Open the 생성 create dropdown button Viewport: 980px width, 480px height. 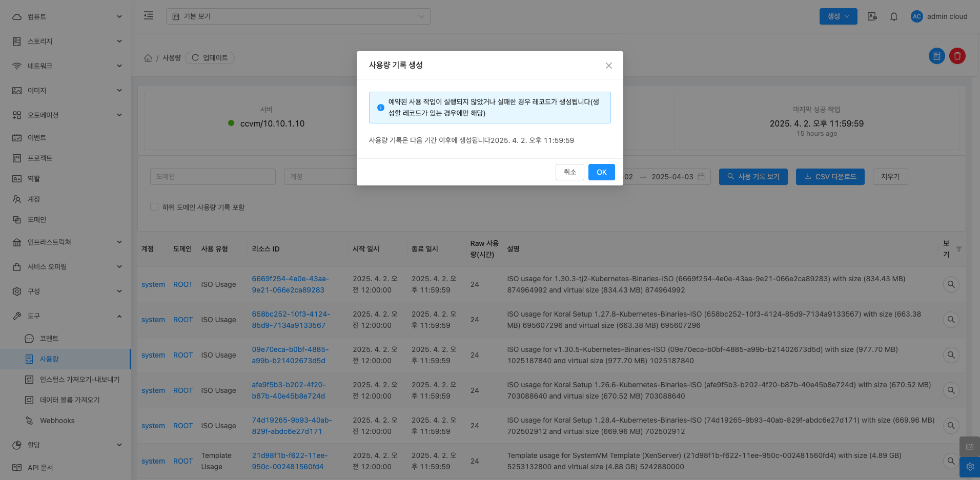click(x=838, y=16)
